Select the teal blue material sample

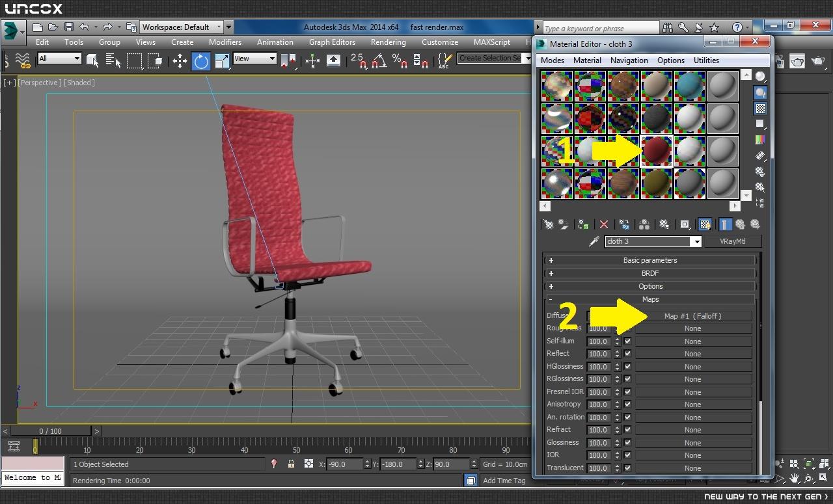[x=689, y=86]
